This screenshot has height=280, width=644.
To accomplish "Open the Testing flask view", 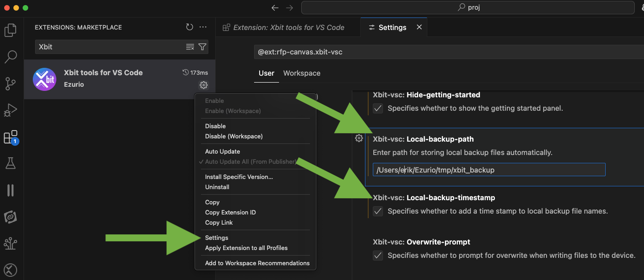I will [10, 163].
